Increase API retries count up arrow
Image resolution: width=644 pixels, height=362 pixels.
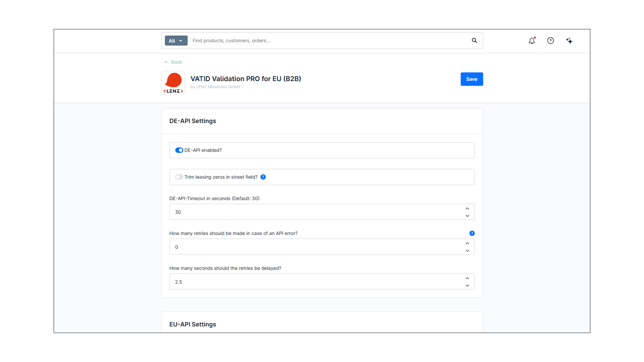pos(467,243)
